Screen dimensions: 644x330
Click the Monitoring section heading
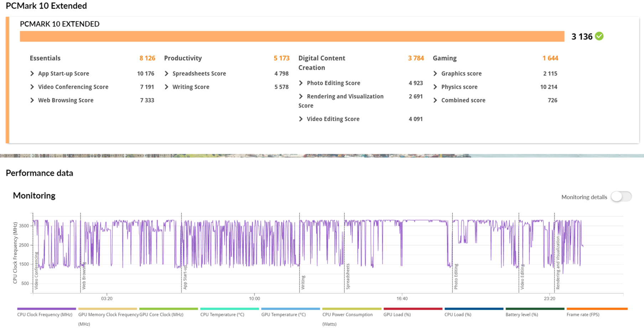coord(34,196)
